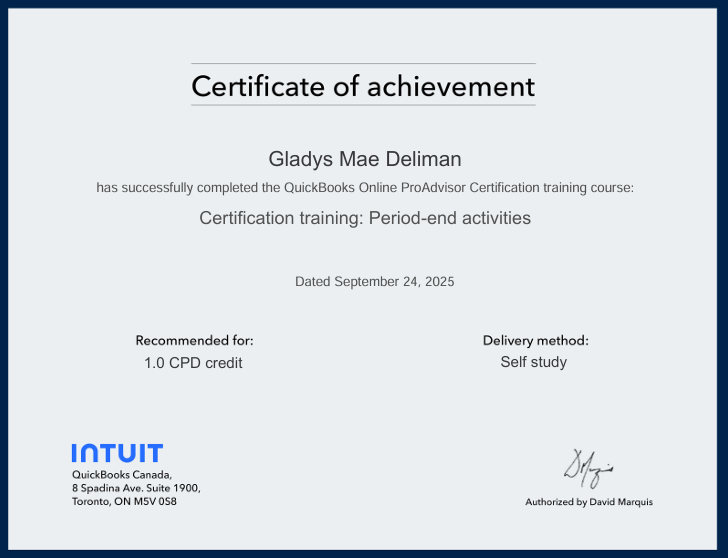This screenshot has width=728, height=558.
Task: Click the 'Dated September 24, 2025' line
Action: click(375, 282)
